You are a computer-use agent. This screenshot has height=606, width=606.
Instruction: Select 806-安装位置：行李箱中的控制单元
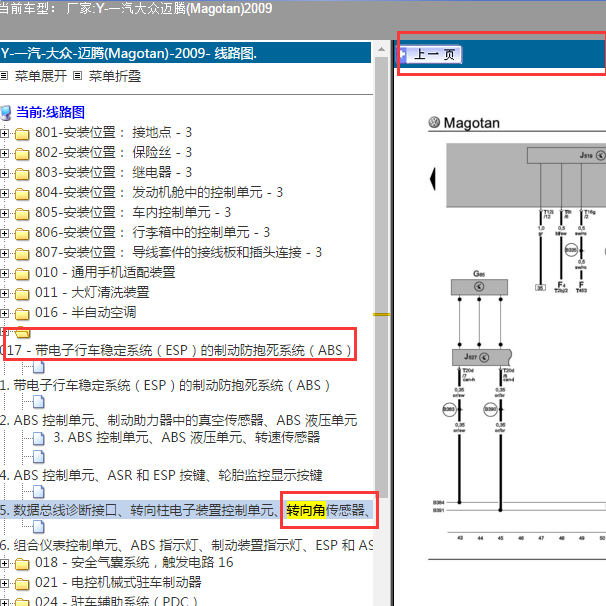(x=152, y=233)
